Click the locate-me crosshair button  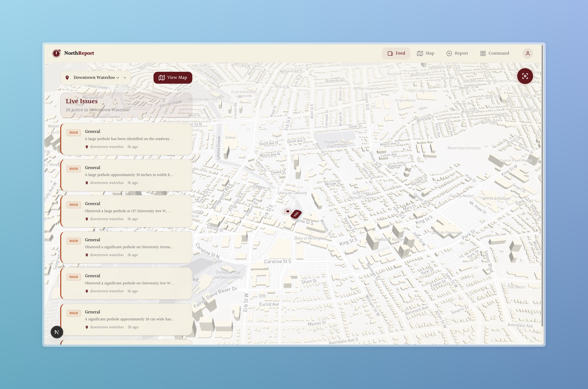coord(525,76)
